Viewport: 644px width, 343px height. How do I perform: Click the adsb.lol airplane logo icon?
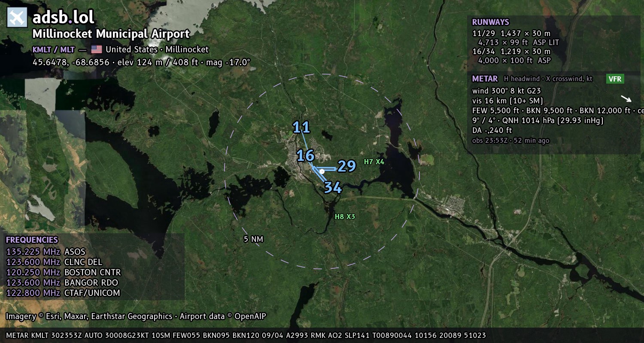pyautogui.click(x=17, y=18)
